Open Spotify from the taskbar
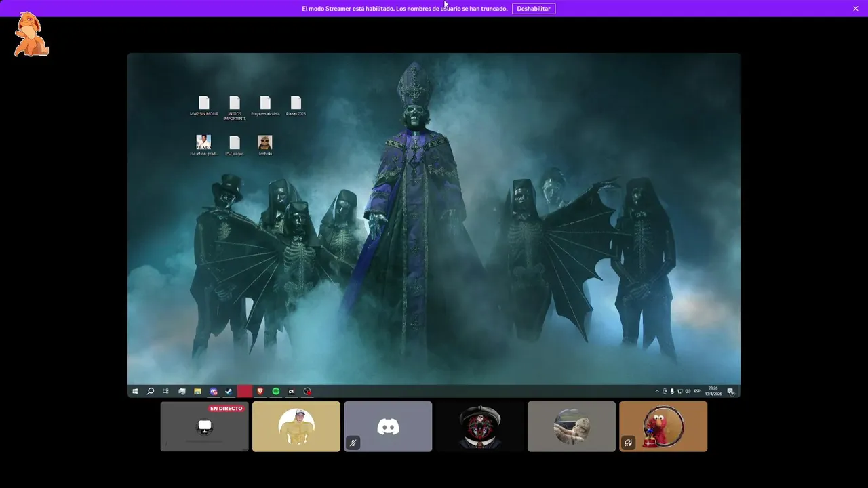 coord(276,391)
